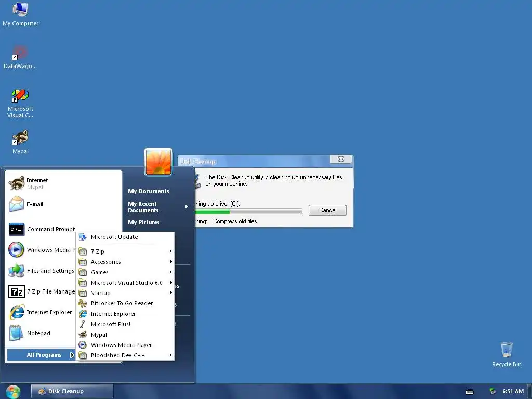The width and height of the screenshot is (532, 399).
Task: Click the All Programs arrow
Action: point(72,355)
